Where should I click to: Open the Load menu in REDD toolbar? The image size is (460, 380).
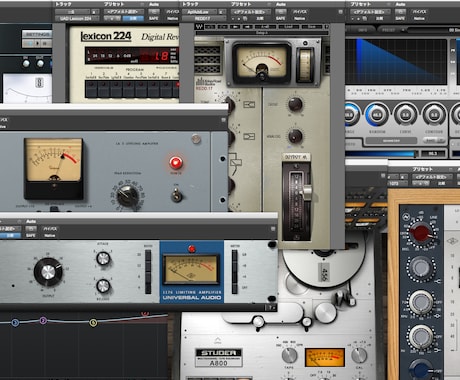pos(289,26)
